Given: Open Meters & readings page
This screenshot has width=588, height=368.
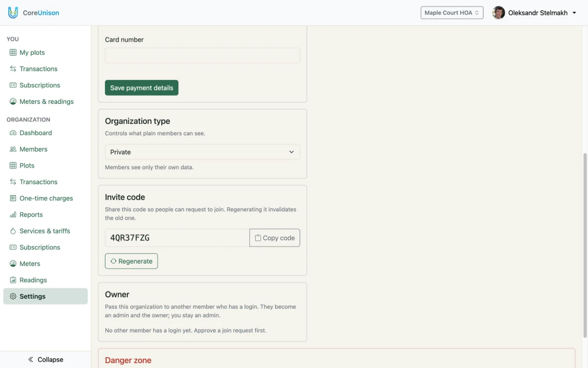Looking at the screenshot, I should [46, 101].
